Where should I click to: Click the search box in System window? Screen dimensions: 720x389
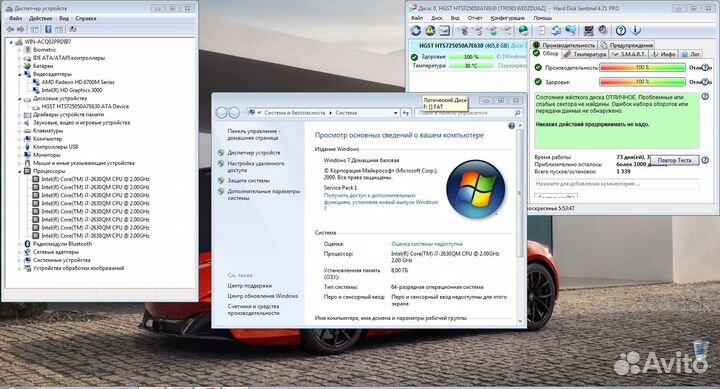468,113
